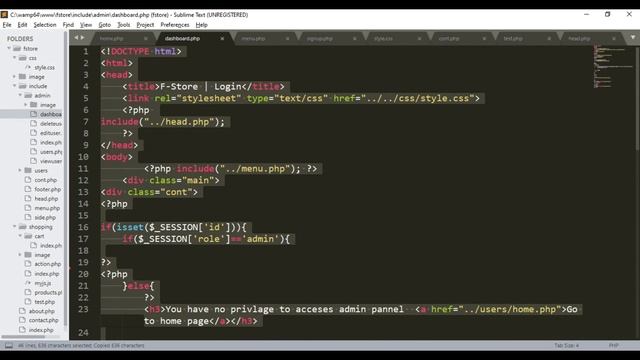640x360 pixels.
Task: Collapse the css folder arrow
Action: [14, 58]
